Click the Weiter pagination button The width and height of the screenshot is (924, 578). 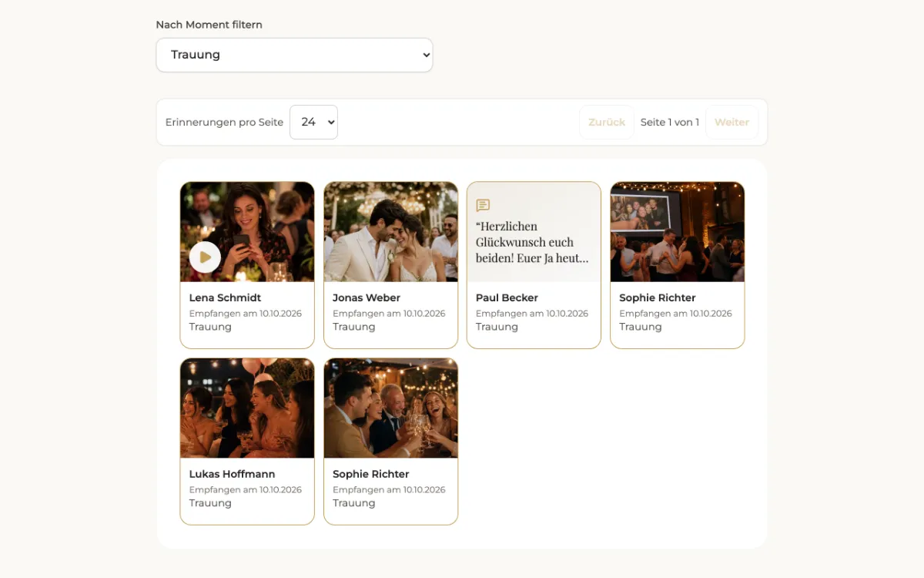click(731, 122)
